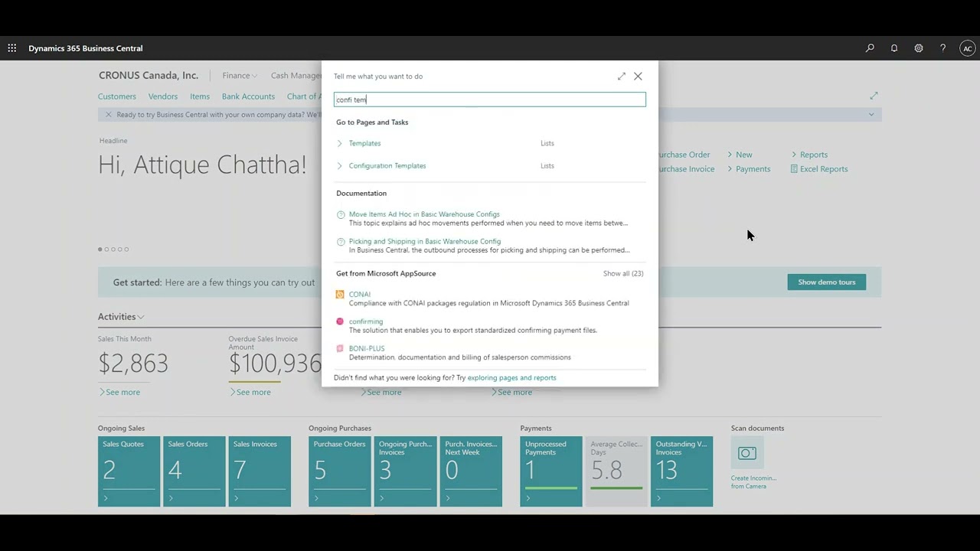Open the Purchase Orders tile
Screen dimensions: 980x551
coord(340,471)
